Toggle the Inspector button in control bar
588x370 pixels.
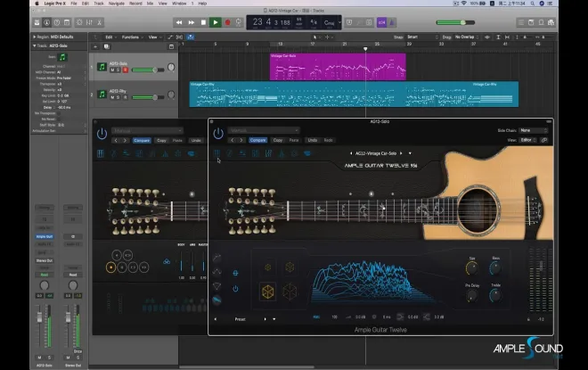(x=47, y=22)
